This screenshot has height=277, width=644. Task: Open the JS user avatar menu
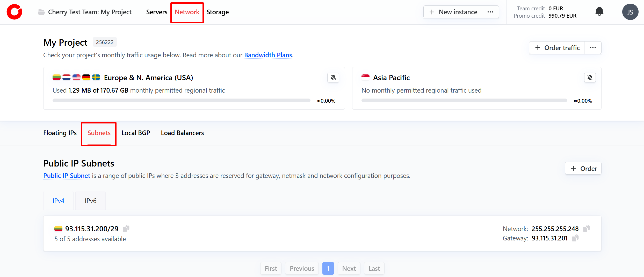pyautogui.click(x=630, y=12)
